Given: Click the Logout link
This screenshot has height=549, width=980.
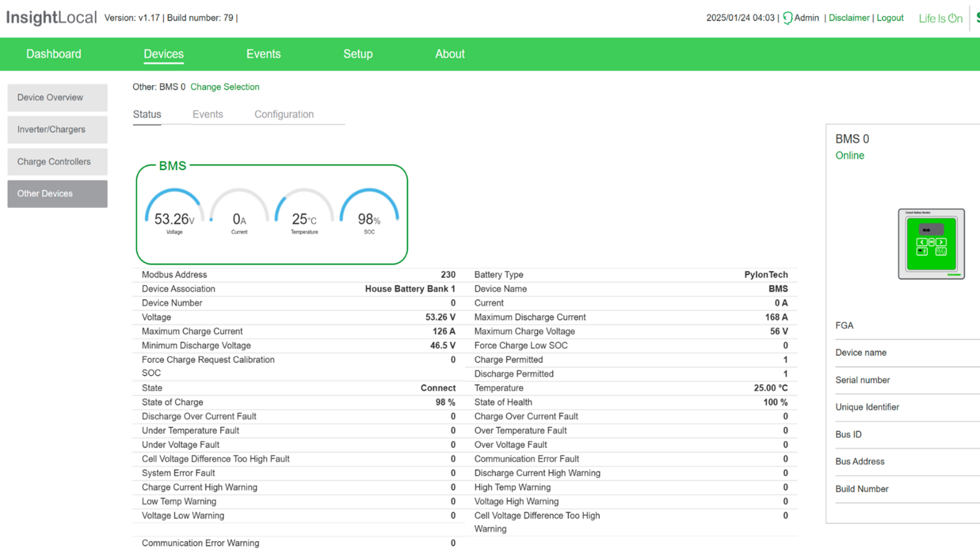Looking at the screenshot, I should coord(890,18).
